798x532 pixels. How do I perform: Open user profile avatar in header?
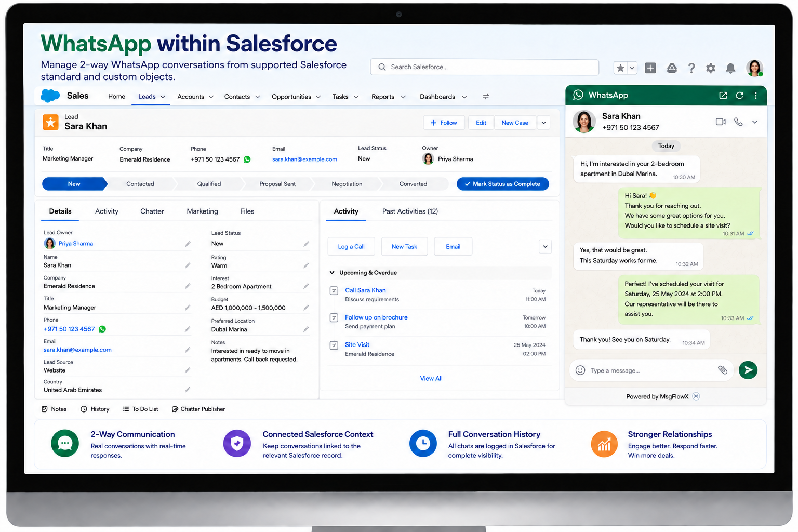click(x=754, y=68)
